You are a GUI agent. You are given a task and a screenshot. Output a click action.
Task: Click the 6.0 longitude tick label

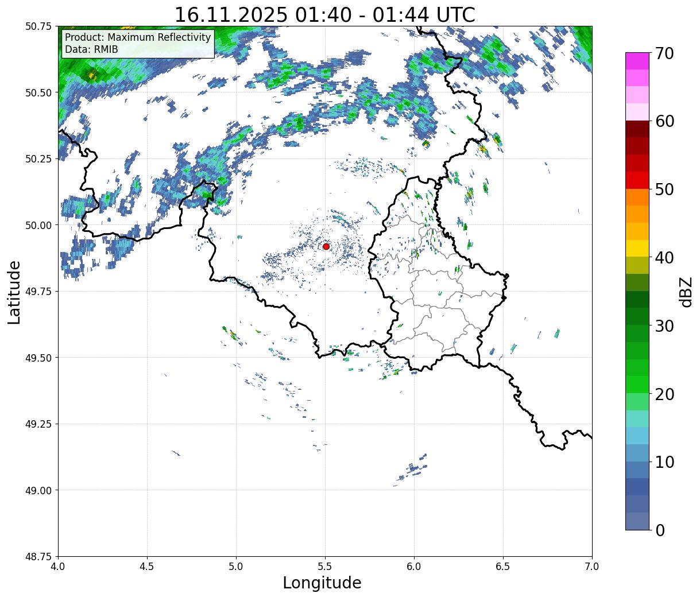(414, 567)
